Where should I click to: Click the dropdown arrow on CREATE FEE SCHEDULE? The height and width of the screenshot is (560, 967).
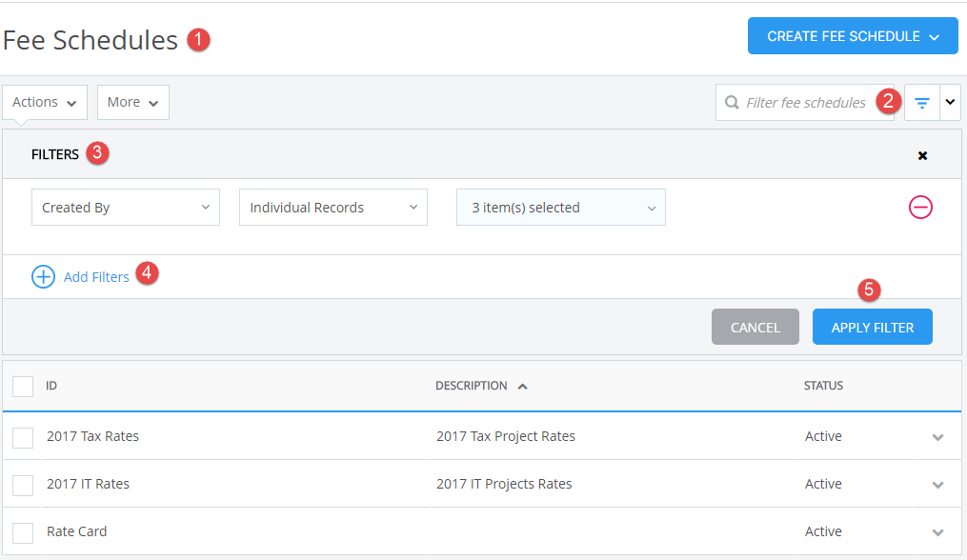(932, 36)
